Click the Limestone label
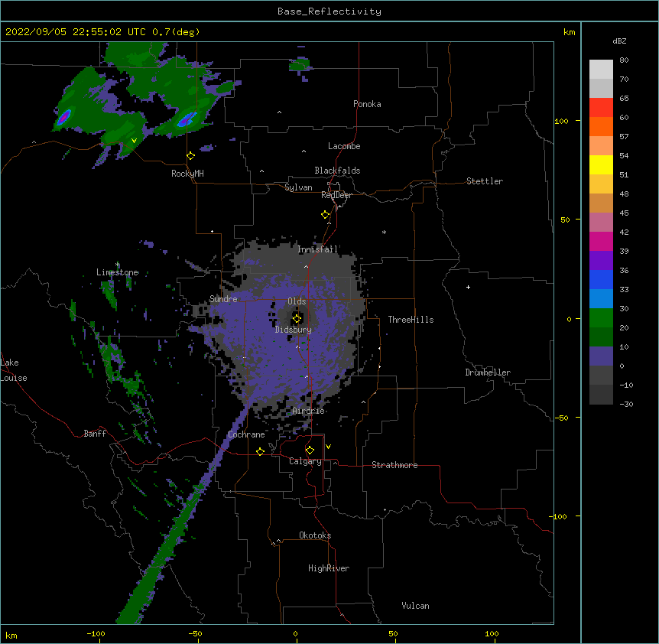This screenshot has height=644, width=659. point(117,272)
